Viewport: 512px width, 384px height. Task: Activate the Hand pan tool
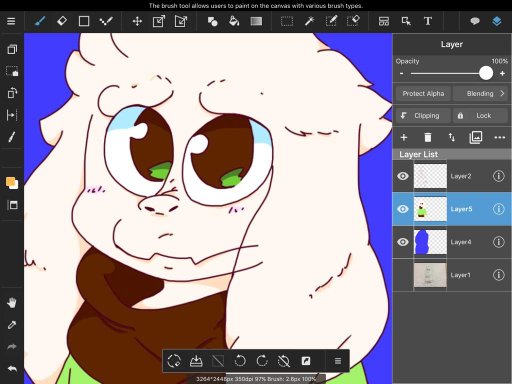click(12, 303)
